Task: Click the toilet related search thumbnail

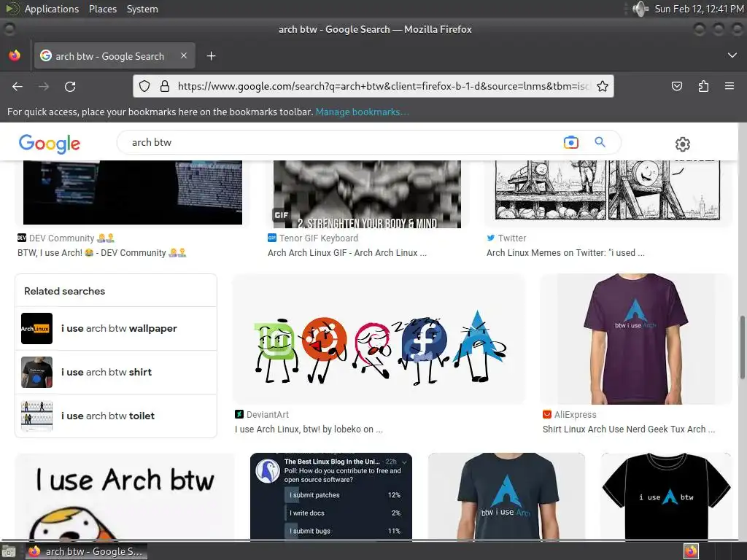Action: click(36, 416)
